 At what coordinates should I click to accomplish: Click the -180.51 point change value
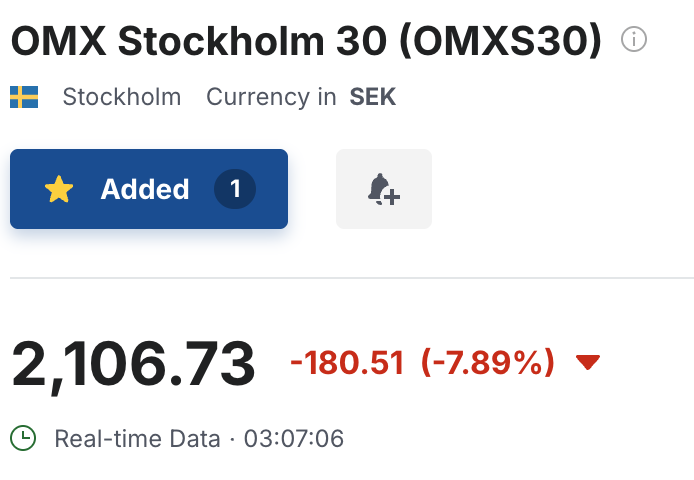347,363
